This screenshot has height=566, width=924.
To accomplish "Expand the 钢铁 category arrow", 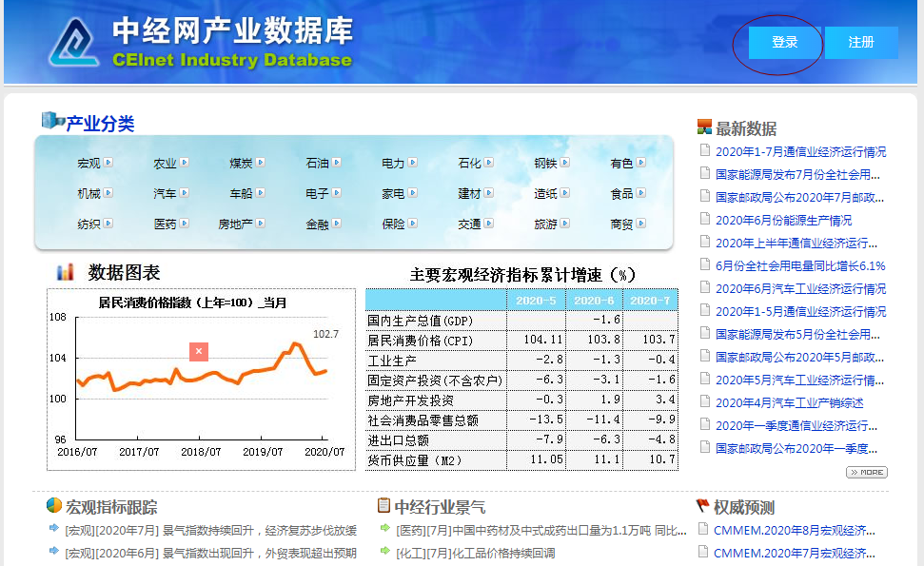I will (x=565, y=163).
